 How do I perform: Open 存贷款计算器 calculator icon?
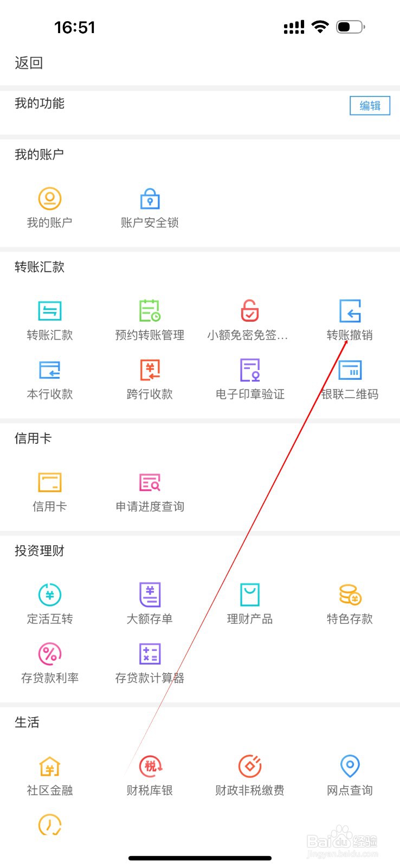(150, 654)
